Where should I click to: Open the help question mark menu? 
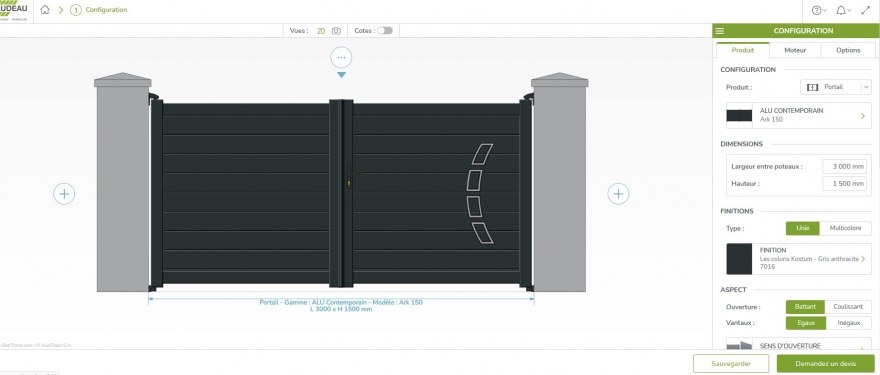coord(819,10)
